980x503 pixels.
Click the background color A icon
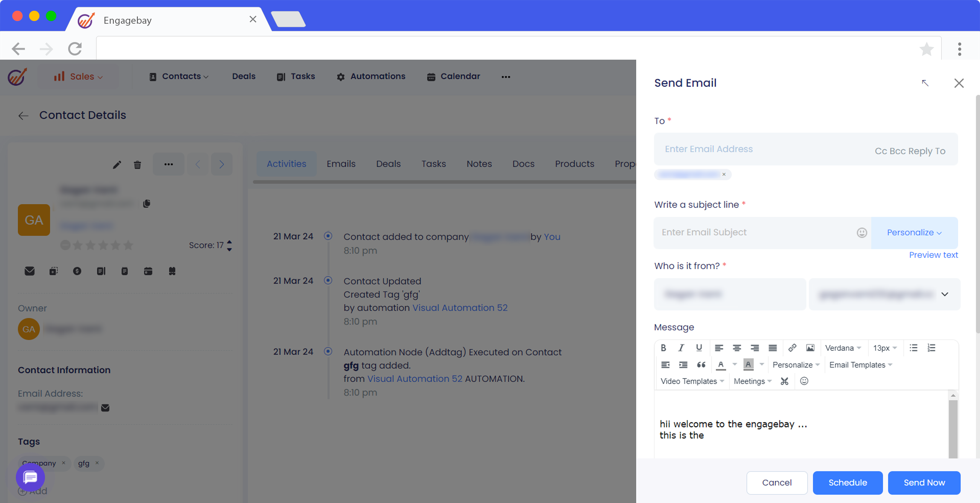(748, 365)
